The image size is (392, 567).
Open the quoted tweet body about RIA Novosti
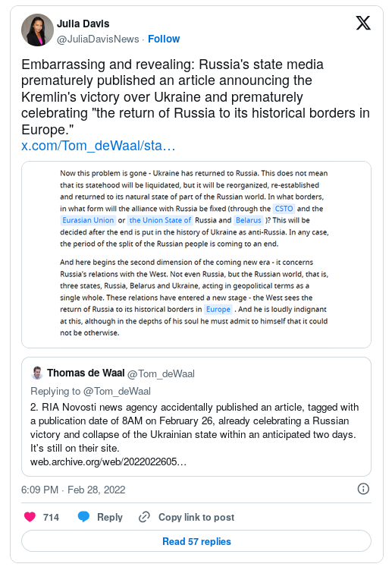[194, 427]
